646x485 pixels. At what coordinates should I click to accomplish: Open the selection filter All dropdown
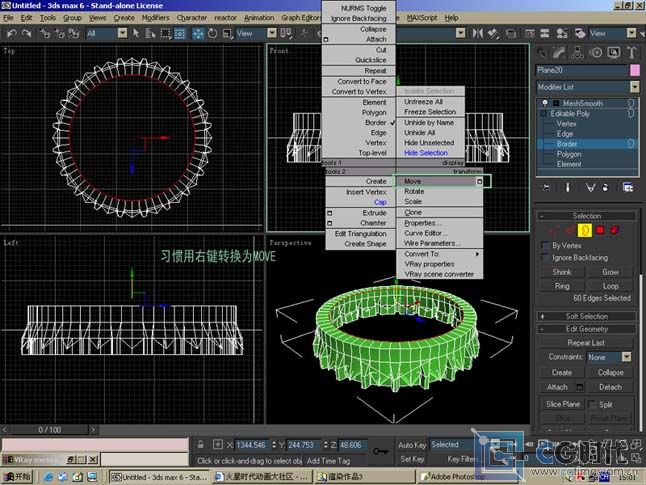122,33
